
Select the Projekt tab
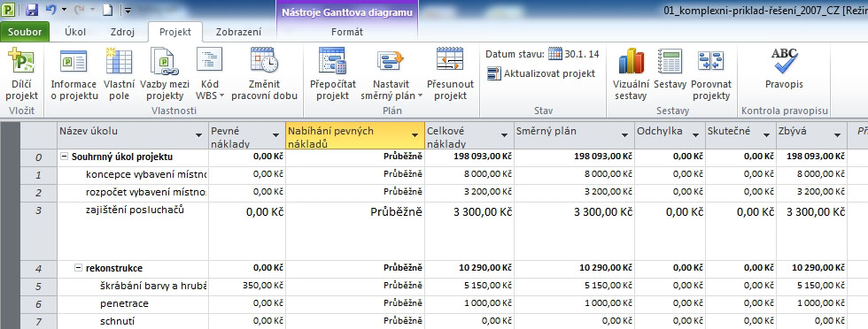[175, 32]
